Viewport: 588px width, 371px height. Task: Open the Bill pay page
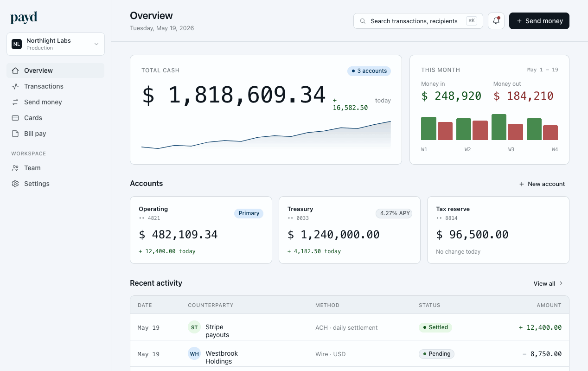55,134
